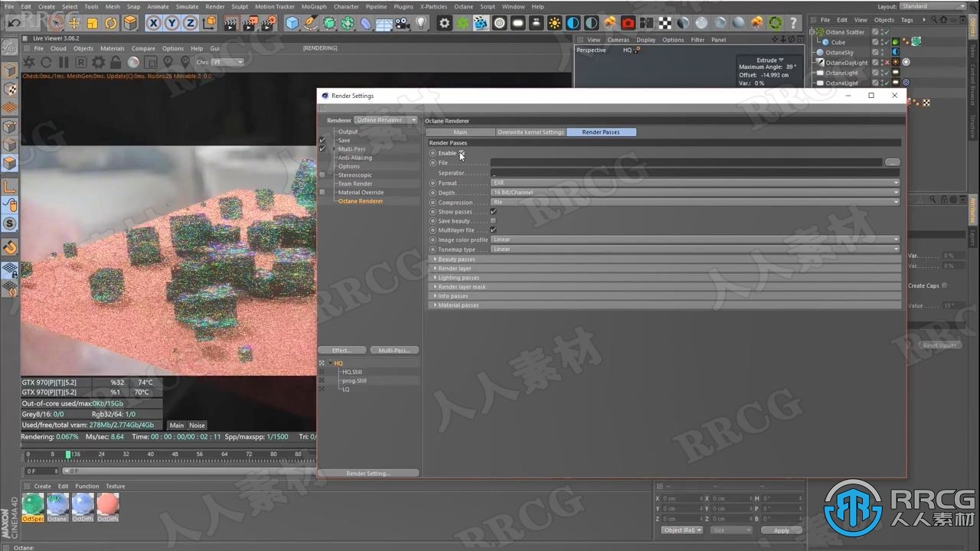Add a Cube primitive from toolbar
The image size is (980, 551).
pos(292,23)
